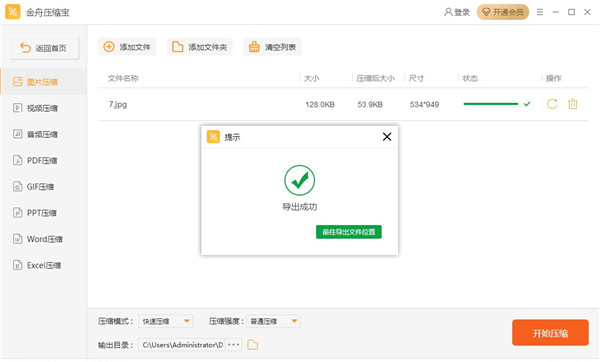Click the three-dots browse button
Image resolution: width=600 pixels, height=362 pixels.
(233, 345)
